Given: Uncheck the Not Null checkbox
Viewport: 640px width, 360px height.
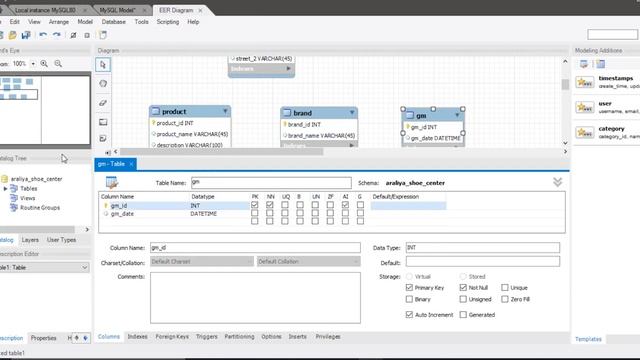Looking at the screenshot, I should click(x=463, y=288).
